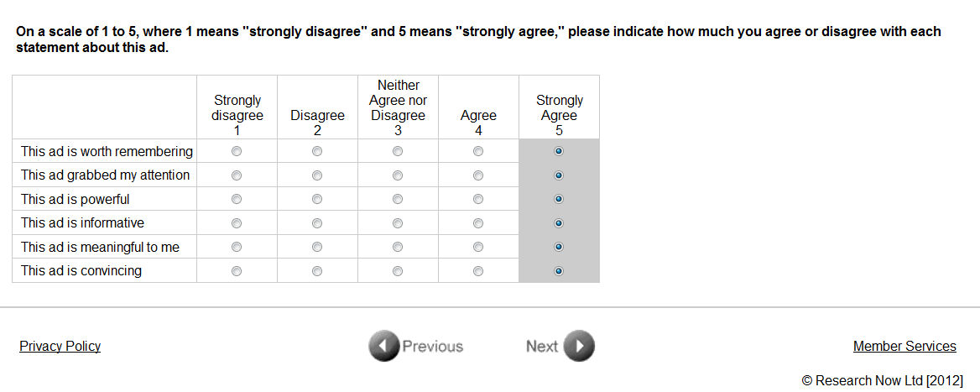Open the Privacy Policy link
This screenshot has width=980, height=392.
[x=60, y=347]
